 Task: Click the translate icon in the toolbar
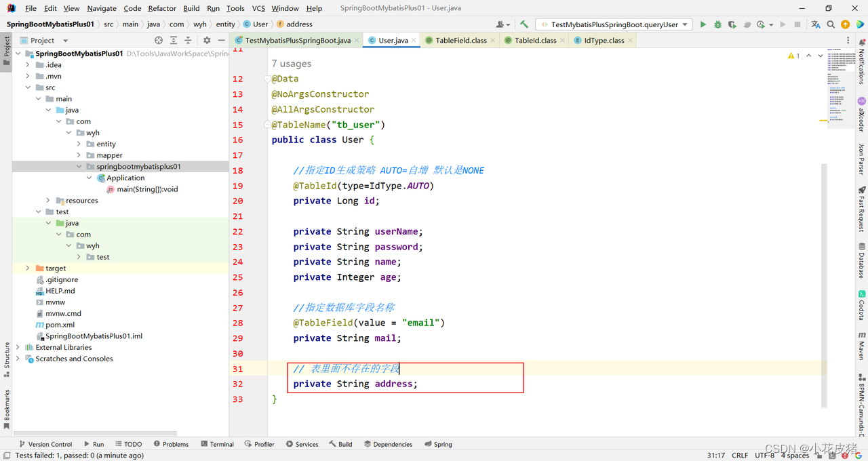tap(816, 24)
